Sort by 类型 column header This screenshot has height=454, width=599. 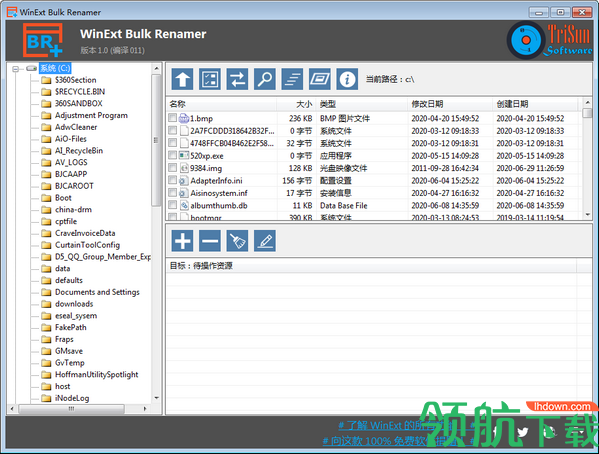coord(362,104)
